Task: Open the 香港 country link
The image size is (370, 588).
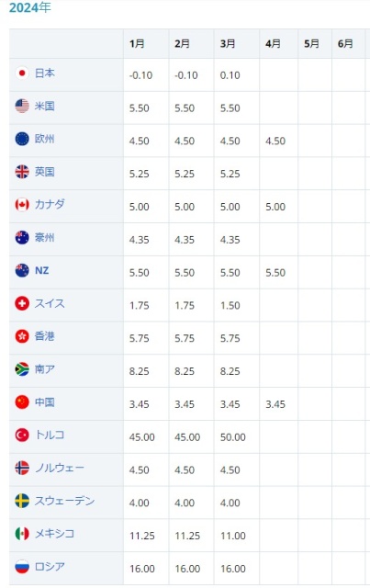Action: coord(45,336)
